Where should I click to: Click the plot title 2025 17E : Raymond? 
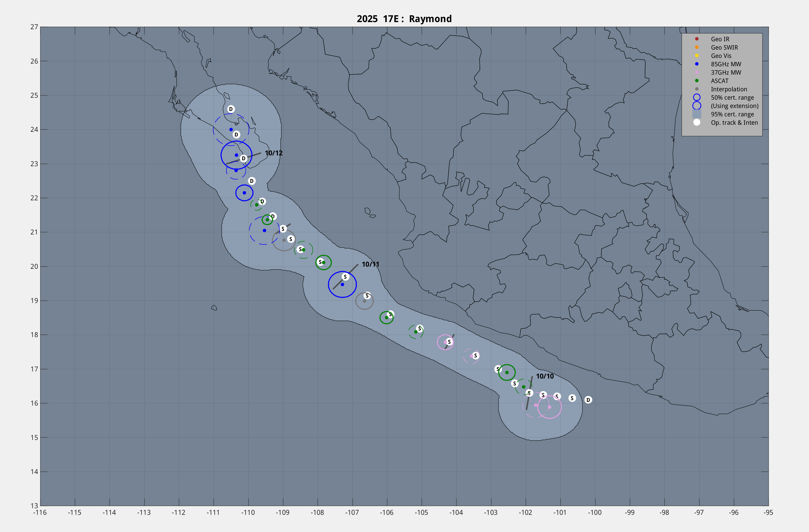(x=404, y=19)
